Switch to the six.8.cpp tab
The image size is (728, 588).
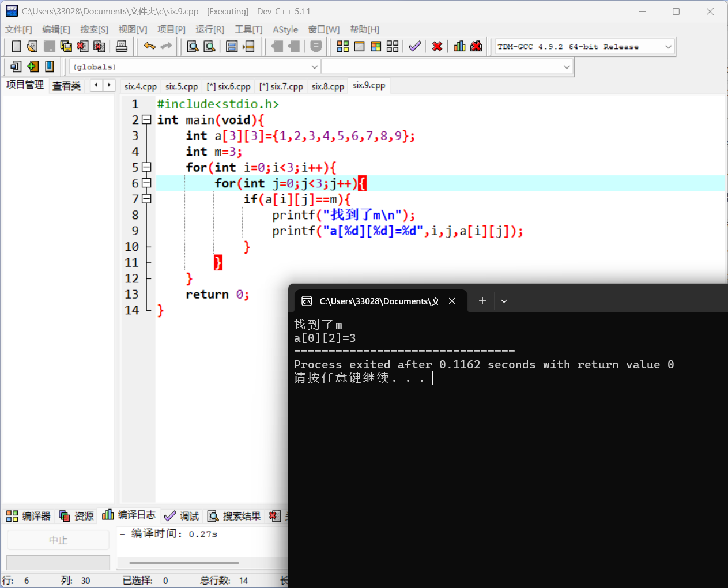(328, 86)
